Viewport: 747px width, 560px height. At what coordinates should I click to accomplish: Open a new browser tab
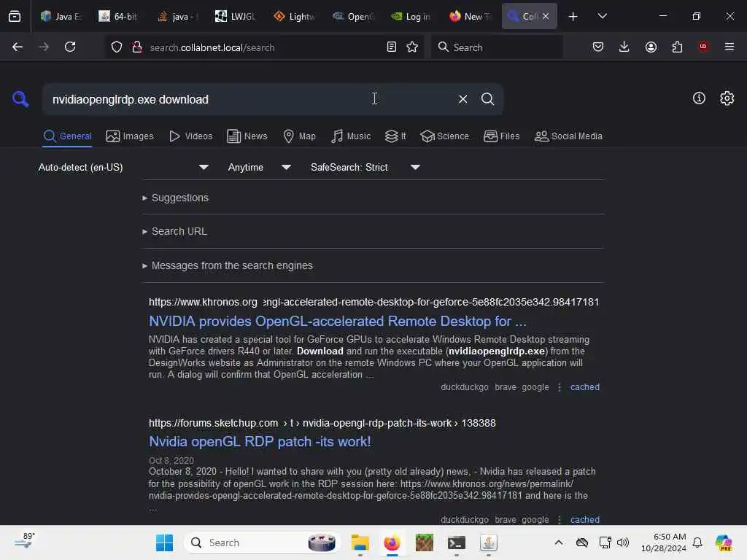point(573,17)
